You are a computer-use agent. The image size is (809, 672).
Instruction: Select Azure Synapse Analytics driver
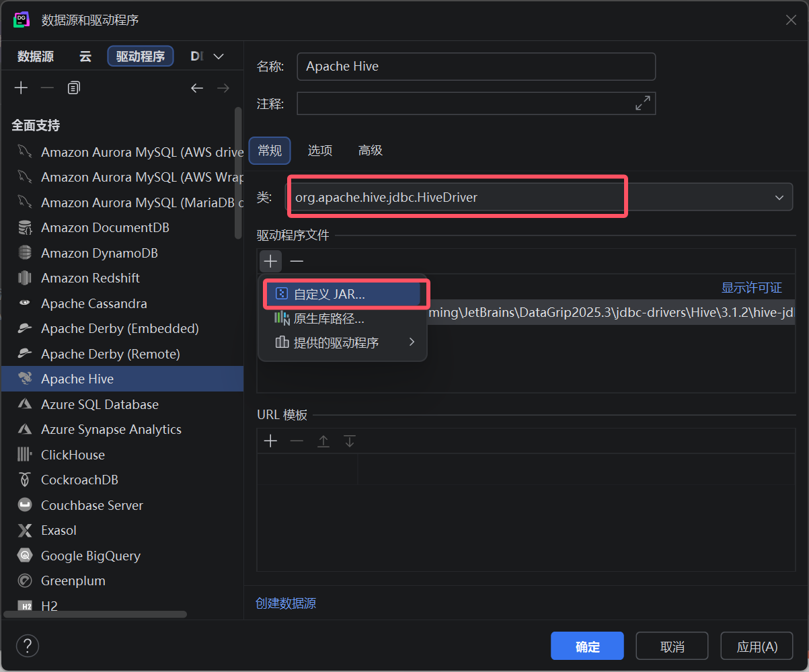(x=122, y=429)
